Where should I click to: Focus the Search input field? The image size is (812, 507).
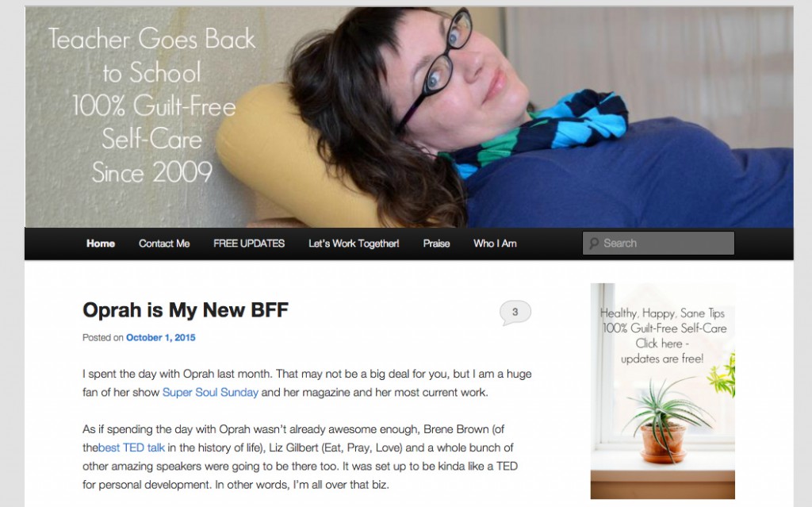pyautogui.click(x=658, y=243)
